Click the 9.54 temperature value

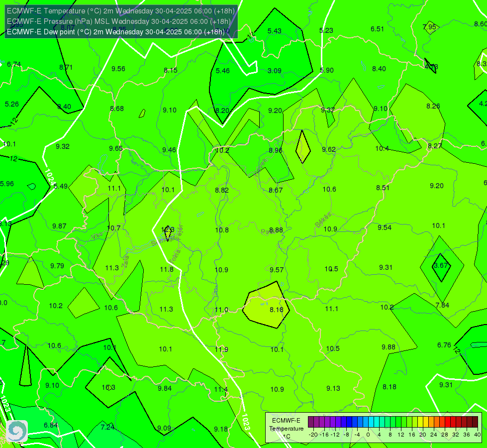tap(385, 227)
